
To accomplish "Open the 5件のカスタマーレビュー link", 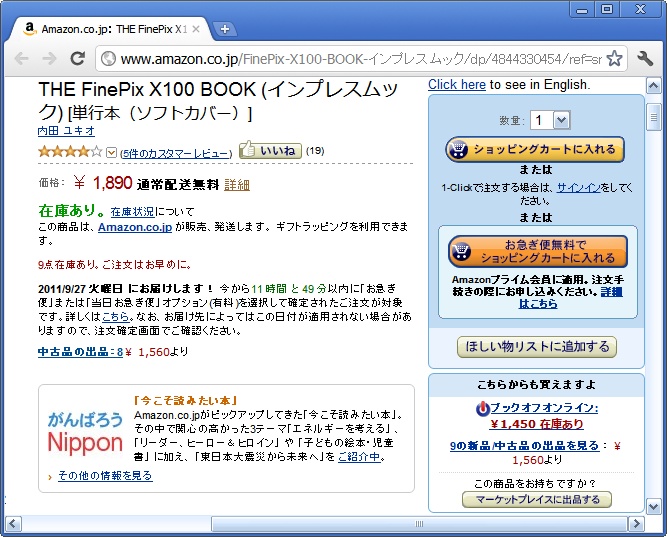I will click(176, 153).
